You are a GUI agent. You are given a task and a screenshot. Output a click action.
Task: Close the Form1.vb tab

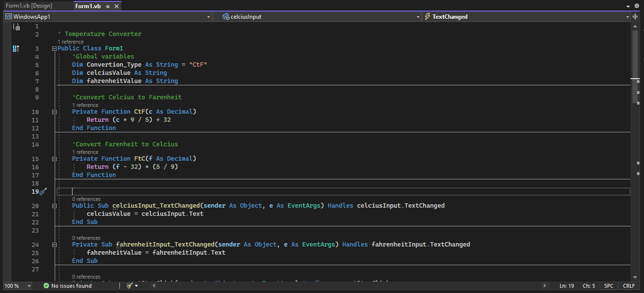[x=117, y=6]
